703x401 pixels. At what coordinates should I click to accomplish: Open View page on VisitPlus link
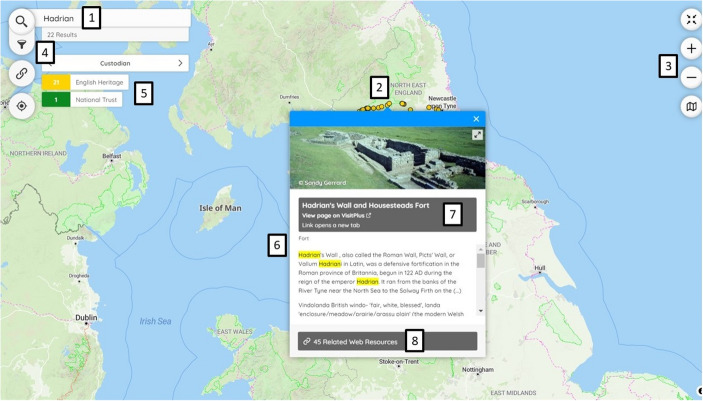pyautogui.click(x=336, y=215)
